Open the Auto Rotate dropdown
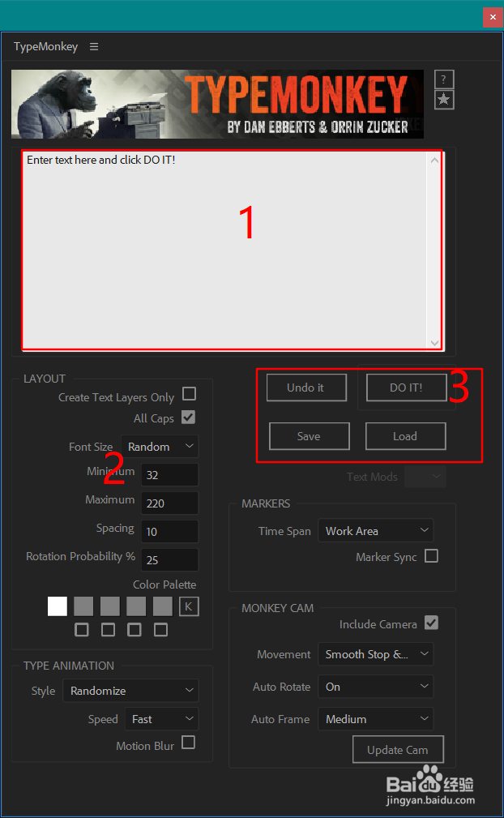Image resolution: width=504 pixels, height=818 pixels. pyautogui.click(x=376, y=687)
